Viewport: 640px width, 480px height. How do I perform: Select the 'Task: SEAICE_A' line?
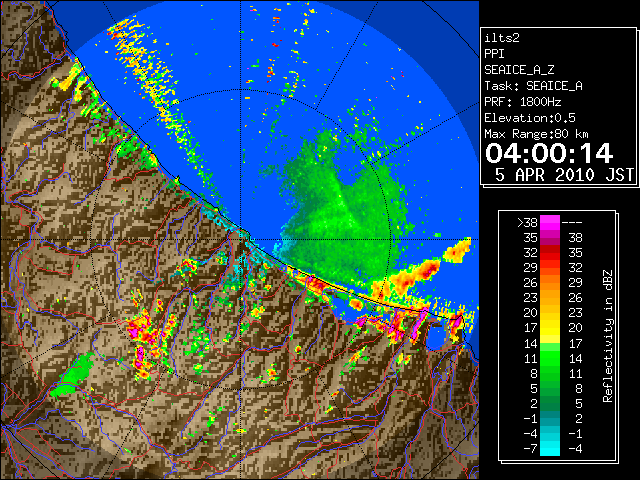533,86
